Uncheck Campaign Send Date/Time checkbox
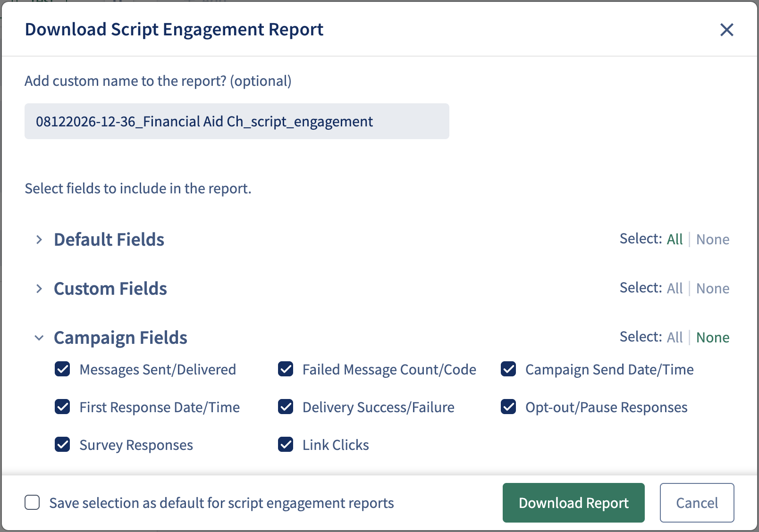759x532 pixels. (508, 369)
